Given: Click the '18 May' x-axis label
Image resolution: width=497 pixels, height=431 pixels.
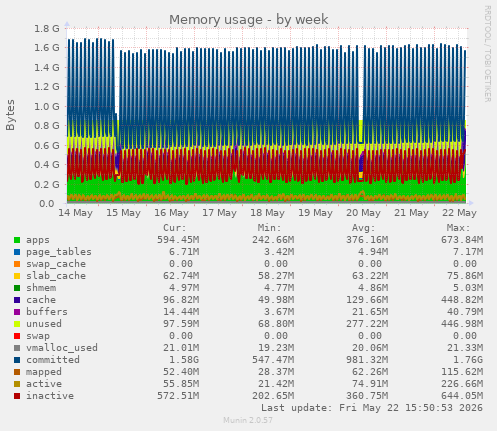Looking at the screenshot, I should (x=268, y=213).
